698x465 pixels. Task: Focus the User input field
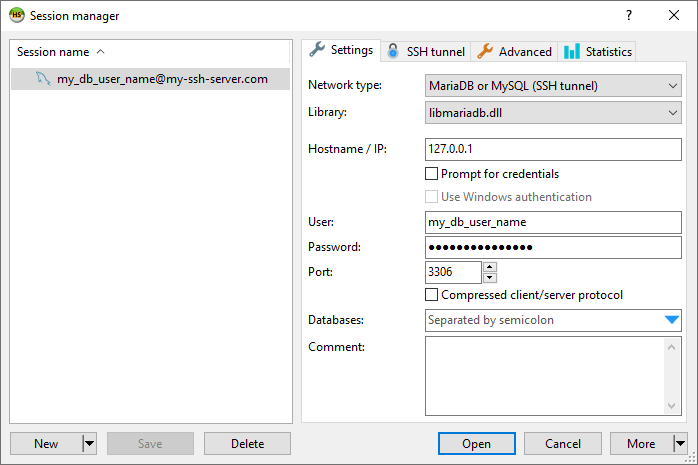click(x=553, y=222)
